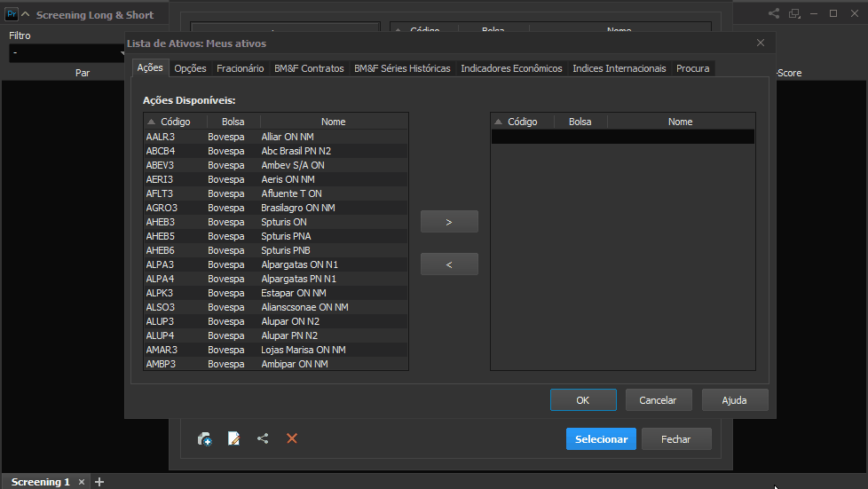Image resolution: width=868 pixels, height=489 pixels.
Task: Open help with Ajuda button
Action: click(x=735, y=400)
